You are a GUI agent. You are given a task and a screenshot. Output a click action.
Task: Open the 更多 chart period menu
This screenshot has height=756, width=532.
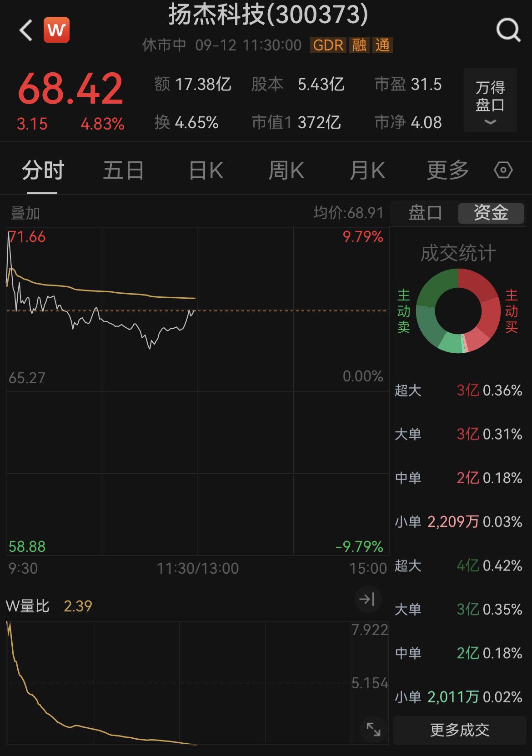(x=447, y=170)
